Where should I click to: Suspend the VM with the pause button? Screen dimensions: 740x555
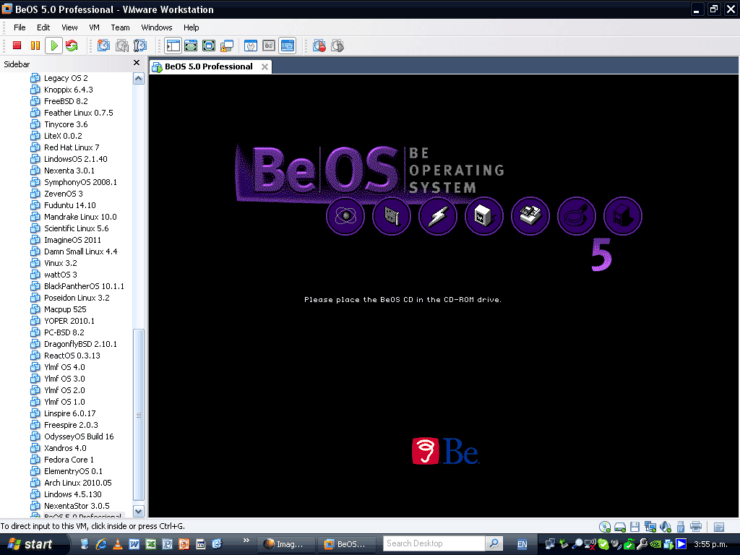pos(35,45)
